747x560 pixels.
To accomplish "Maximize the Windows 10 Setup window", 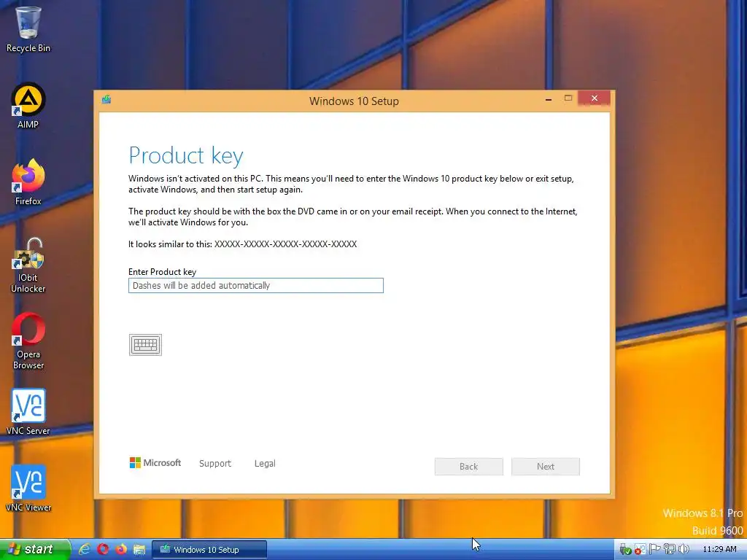I will pos(568,98).
